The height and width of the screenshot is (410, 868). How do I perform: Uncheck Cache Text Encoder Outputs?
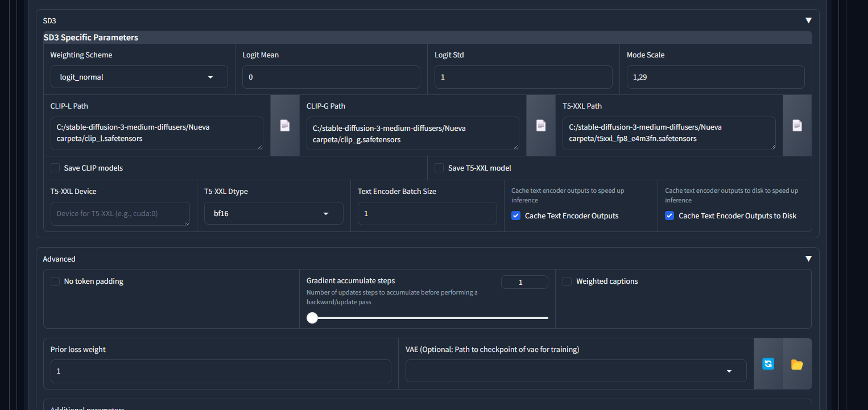click(516, 216)
